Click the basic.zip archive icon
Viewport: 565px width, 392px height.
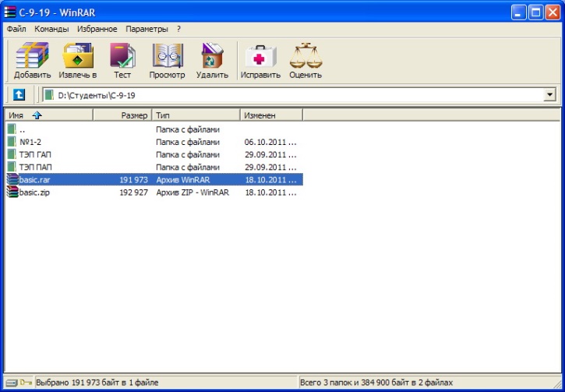[x=12, y=192]
